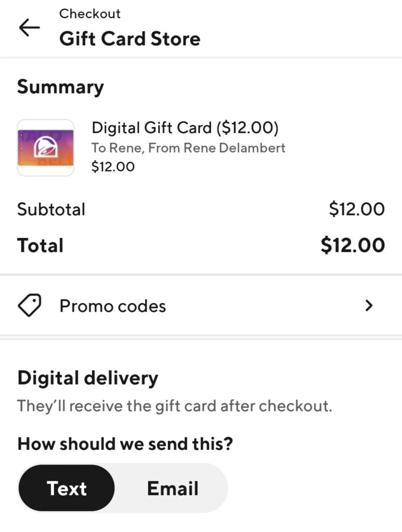Open the Promo codes link

pyautogui.click(x=112, y=305)
